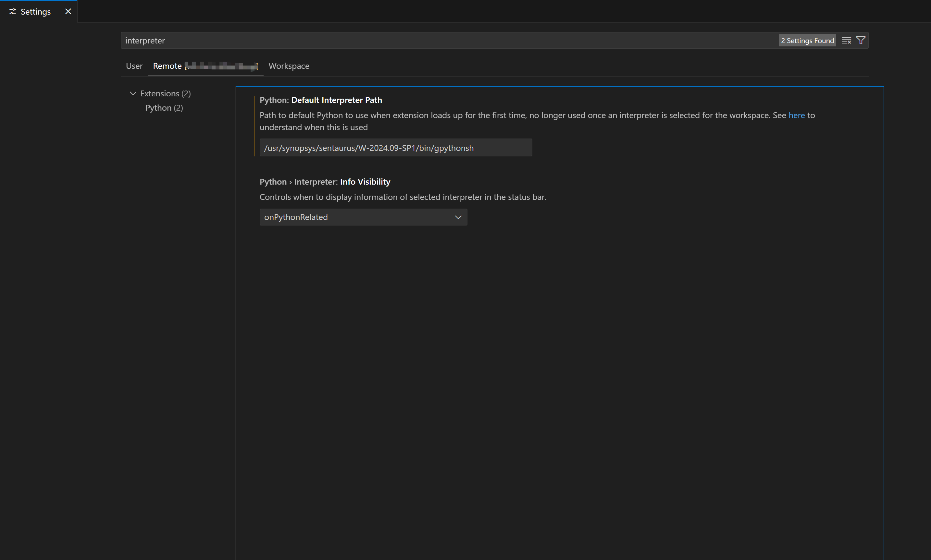The height and width of the screenshot is (560, 931).
Task: Open the filter icon in the search bar
Action: tap(861, 40)
